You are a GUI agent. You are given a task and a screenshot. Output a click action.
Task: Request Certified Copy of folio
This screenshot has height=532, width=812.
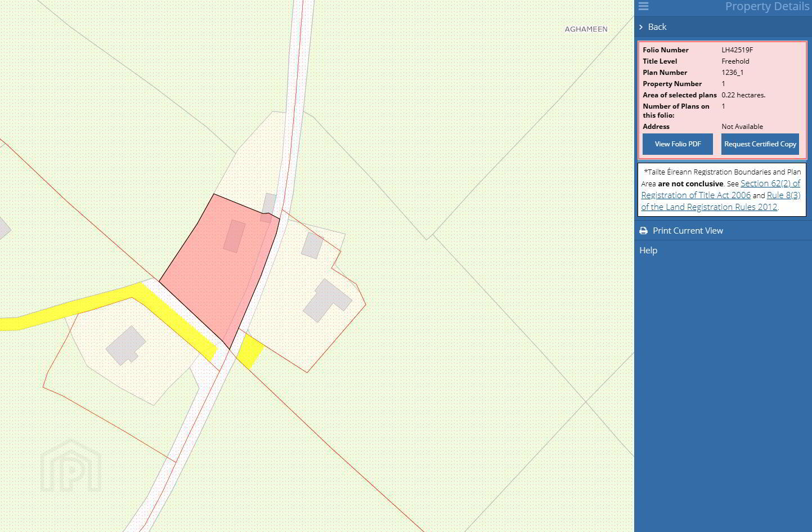pyautogui.click(x=760, y=144)
